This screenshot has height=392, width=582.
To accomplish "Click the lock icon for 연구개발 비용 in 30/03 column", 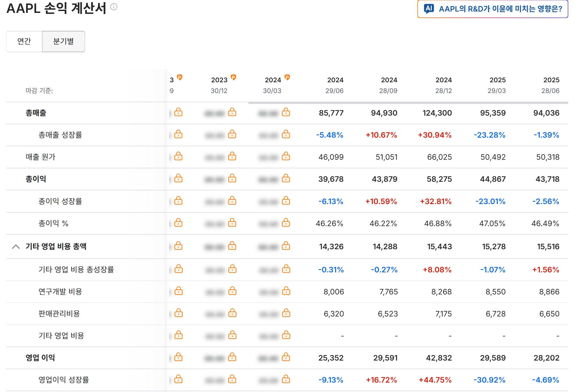I will pos(286,291).
